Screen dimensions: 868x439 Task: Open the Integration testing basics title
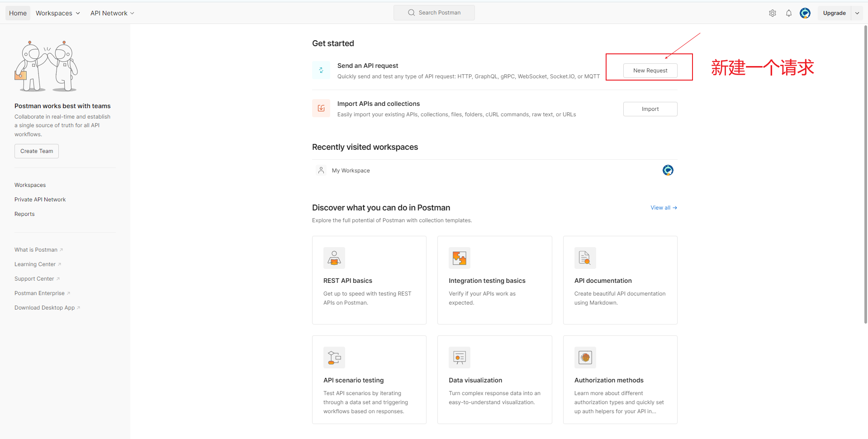(487, 281)
